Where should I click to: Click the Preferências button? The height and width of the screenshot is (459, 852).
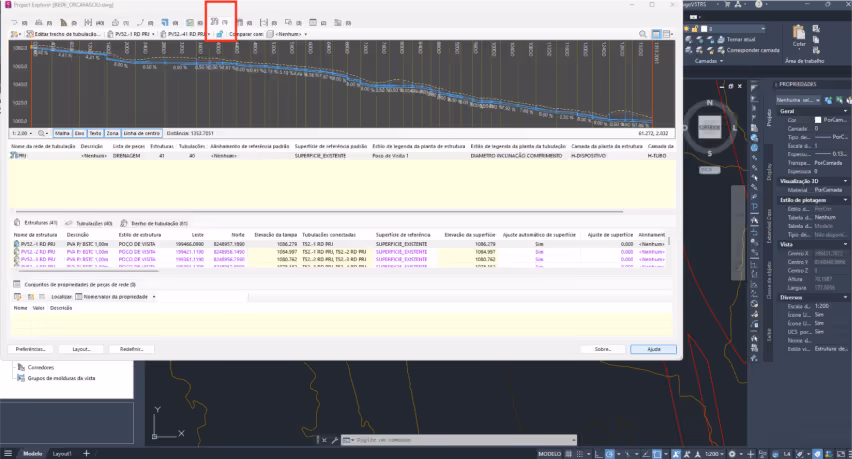click(30, 349)
